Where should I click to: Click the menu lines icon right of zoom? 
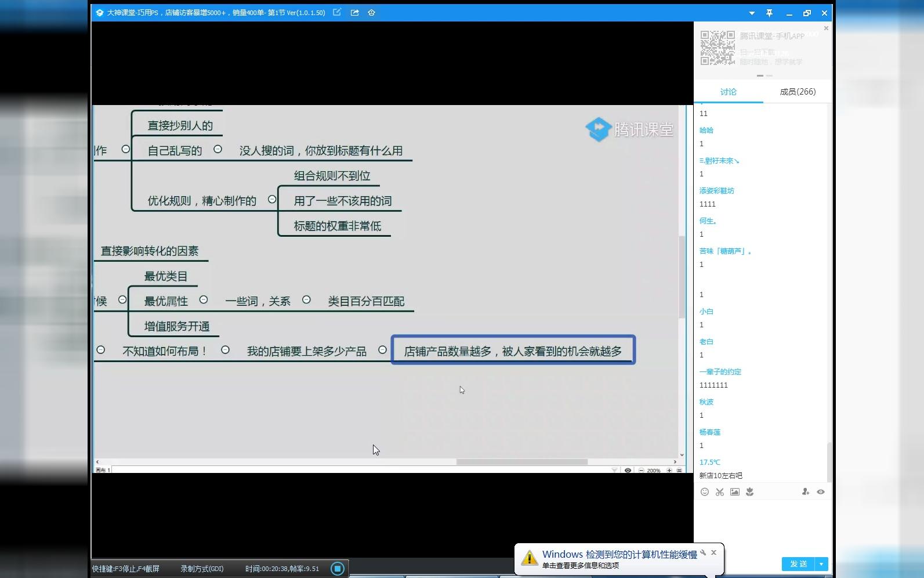pos(679,470)
